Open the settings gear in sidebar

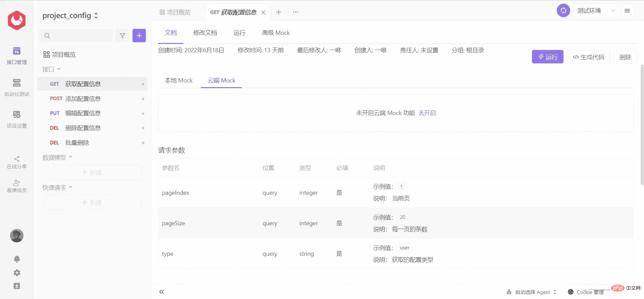17,273
